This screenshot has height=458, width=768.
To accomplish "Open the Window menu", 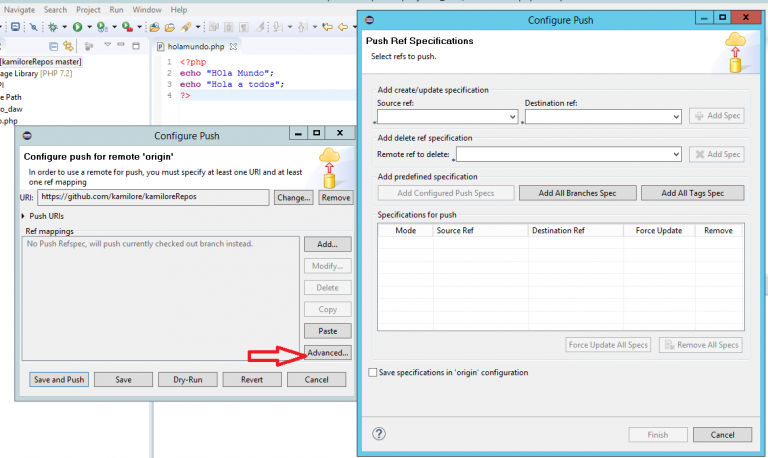I will [147, 9].
